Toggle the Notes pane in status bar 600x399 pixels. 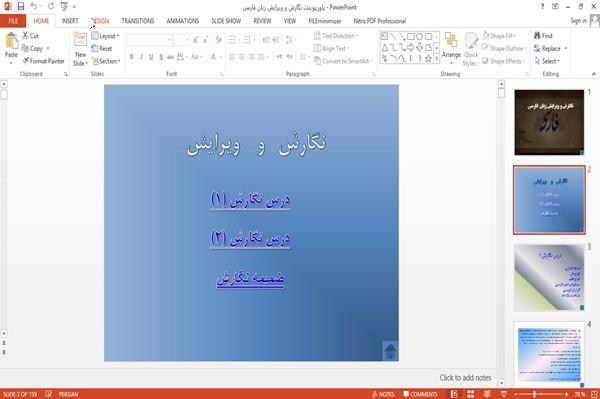383,394
